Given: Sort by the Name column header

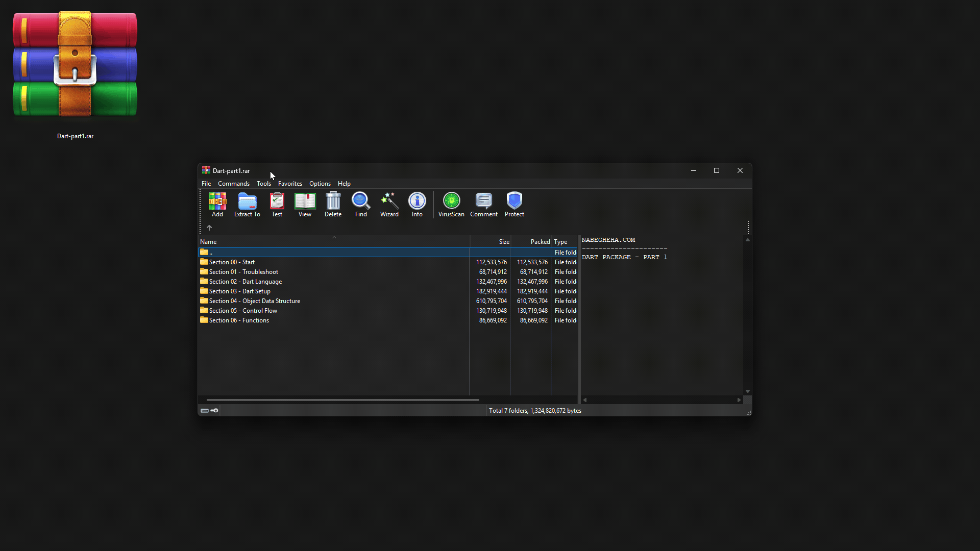Looking at the screenshot, I should [334, 242].
